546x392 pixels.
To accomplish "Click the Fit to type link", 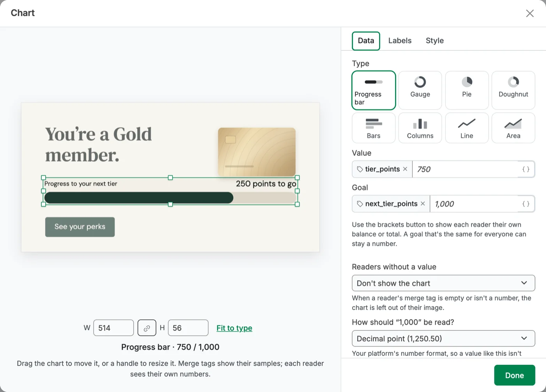I will 234,328.
